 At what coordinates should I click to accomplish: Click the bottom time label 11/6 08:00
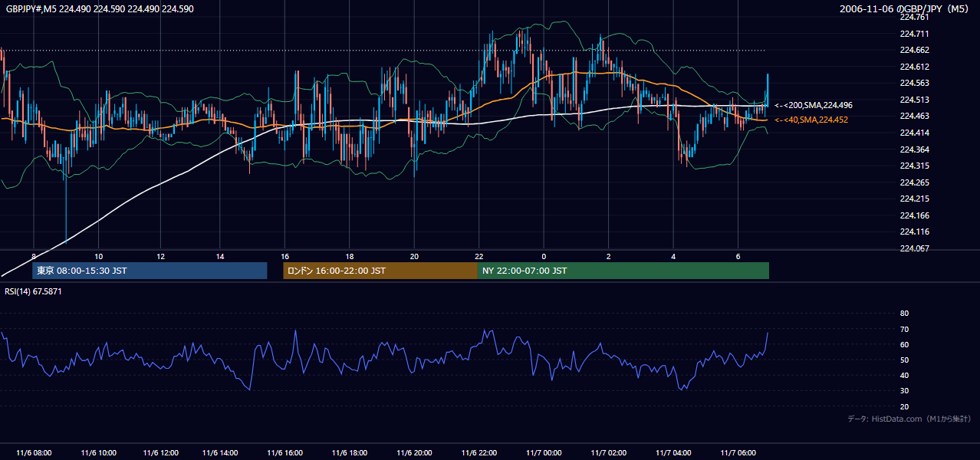35,453
